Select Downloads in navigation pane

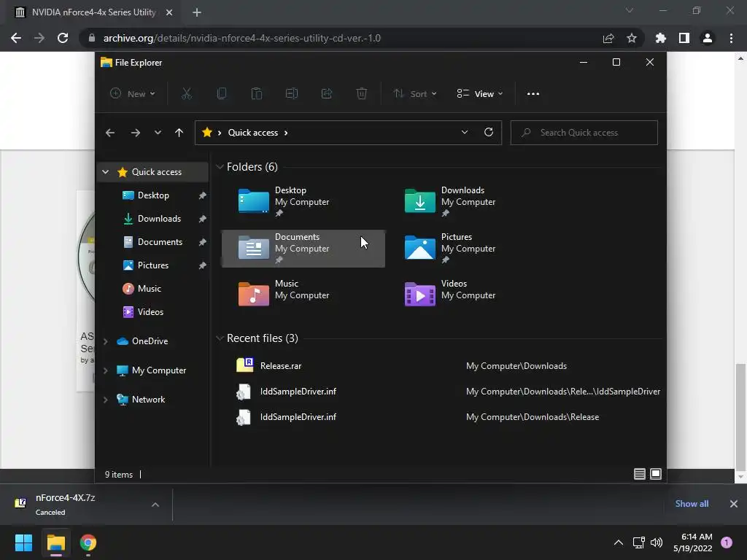158,219
